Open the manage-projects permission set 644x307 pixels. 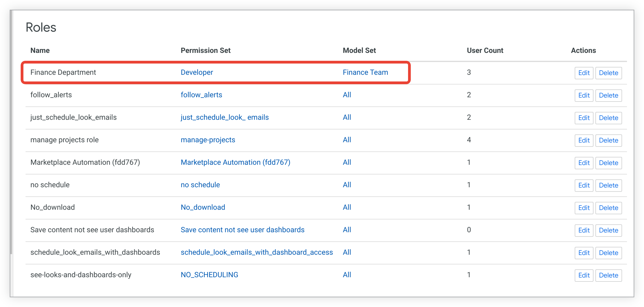tap(208, 140)
